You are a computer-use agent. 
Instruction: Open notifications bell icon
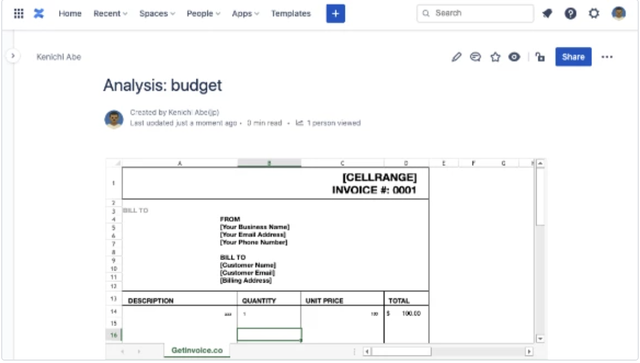pos(547,13)
